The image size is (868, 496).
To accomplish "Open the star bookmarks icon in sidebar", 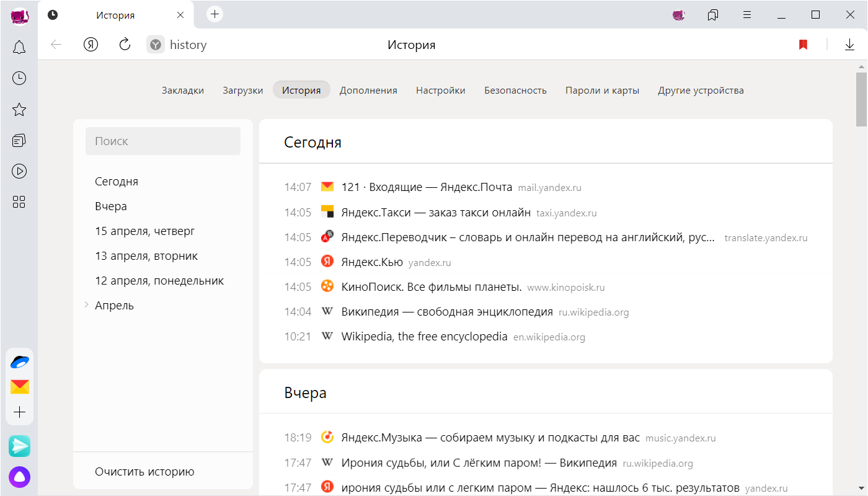I will tap(19, 110).
